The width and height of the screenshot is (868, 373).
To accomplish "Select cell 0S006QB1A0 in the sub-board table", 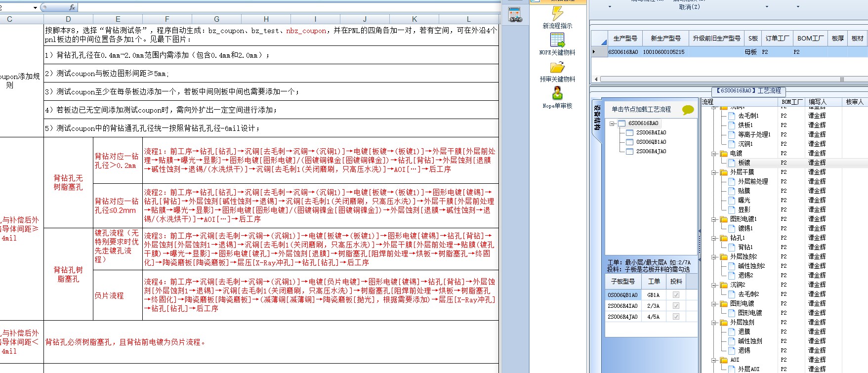I will point(622,295).
